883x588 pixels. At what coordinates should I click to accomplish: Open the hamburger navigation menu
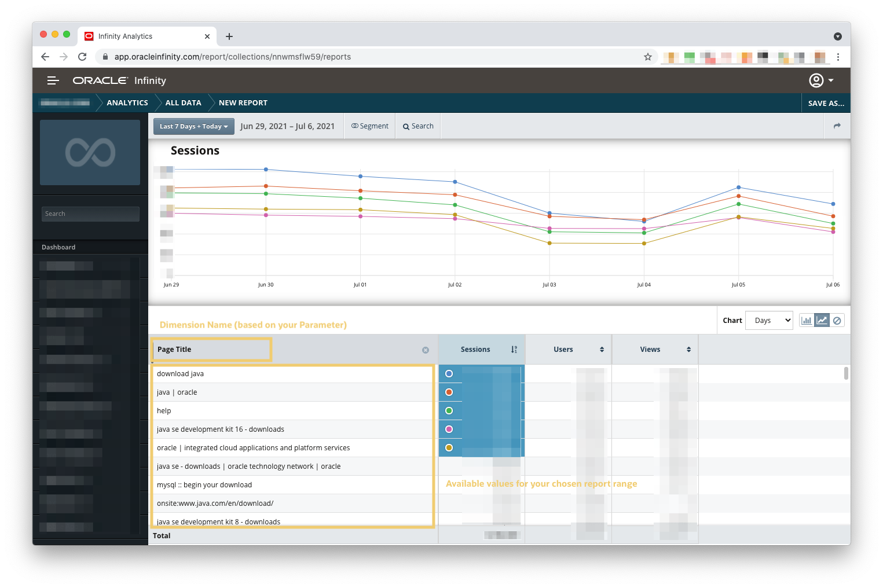pyautogui.click(x=53, y=80)
